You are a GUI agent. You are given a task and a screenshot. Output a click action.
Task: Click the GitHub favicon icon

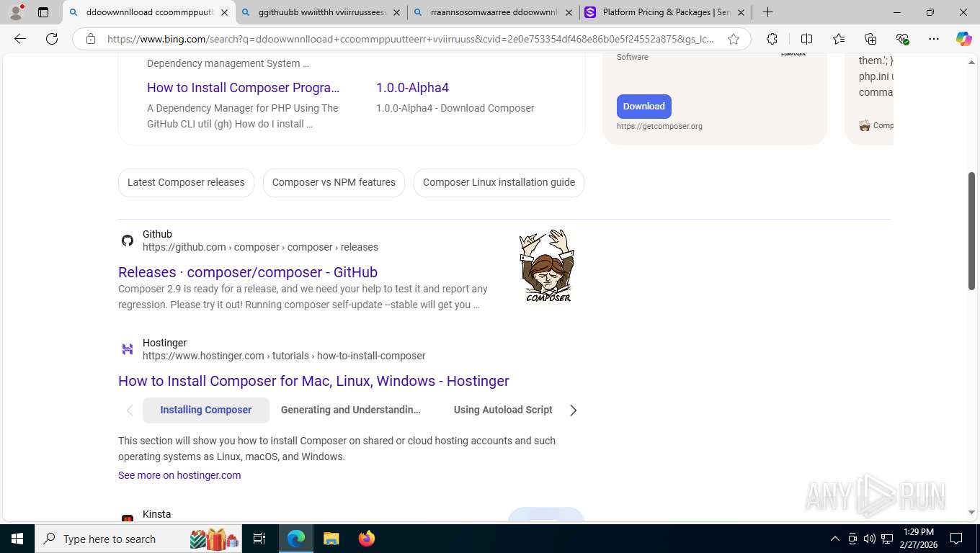[x=128, y=240]
